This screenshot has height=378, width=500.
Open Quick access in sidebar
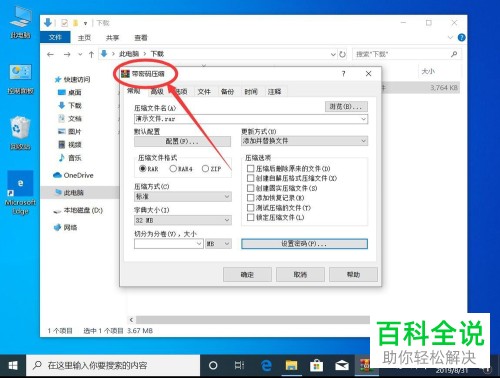pos(72,79)
